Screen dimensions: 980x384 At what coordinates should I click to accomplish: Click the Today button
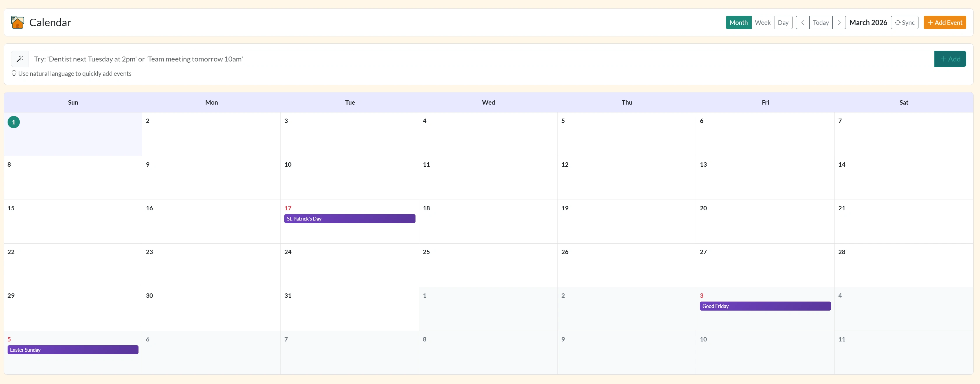click(821, 22)
